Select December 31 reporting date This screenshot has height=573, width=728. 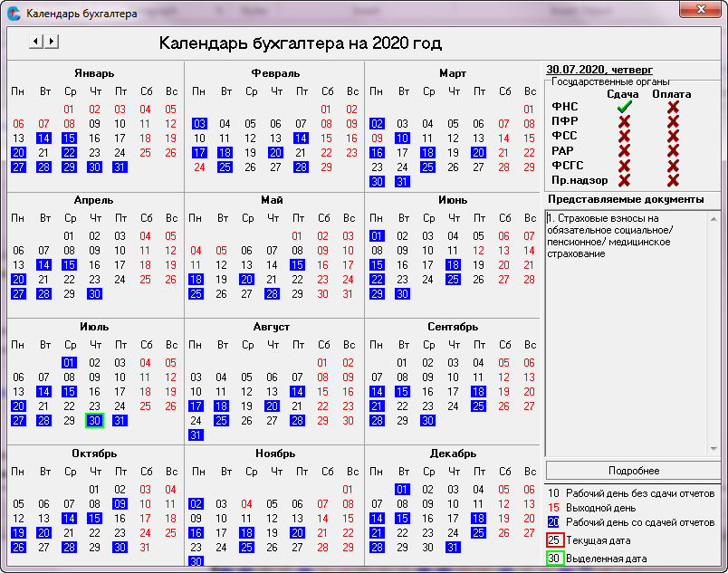click(453, 547)
